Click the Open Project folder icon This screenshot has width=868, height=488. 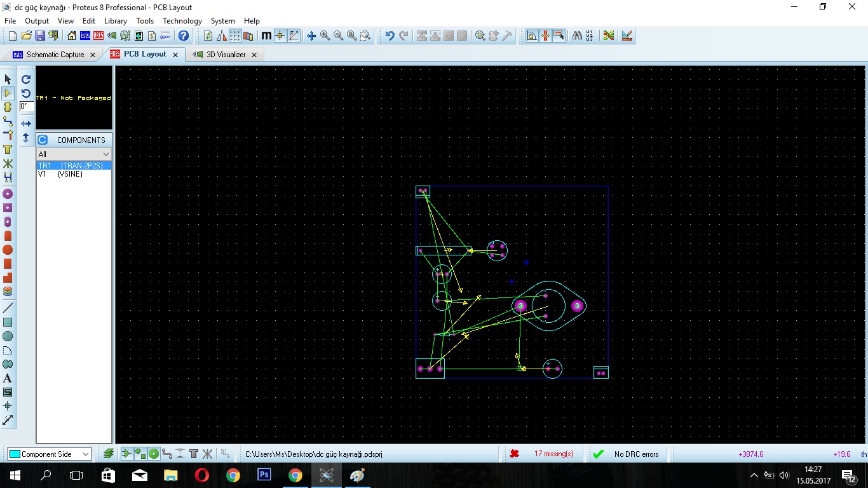coord(26,36)
